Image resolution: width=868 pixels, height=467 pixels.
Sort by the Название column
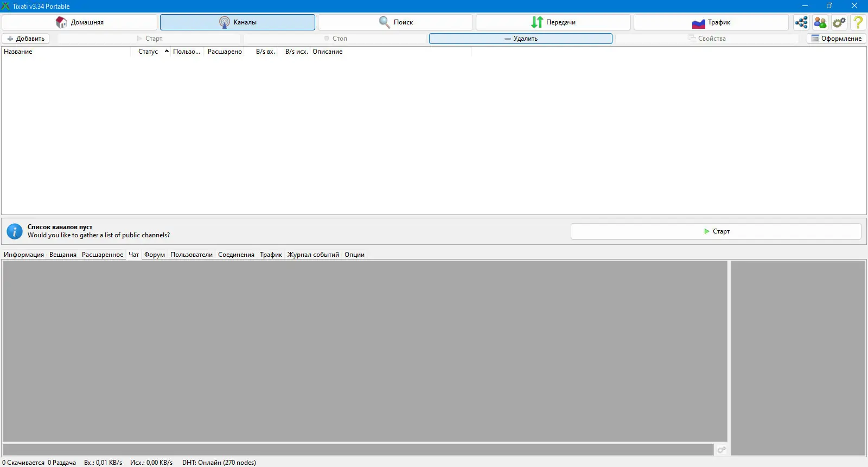[x=66, y=52]
